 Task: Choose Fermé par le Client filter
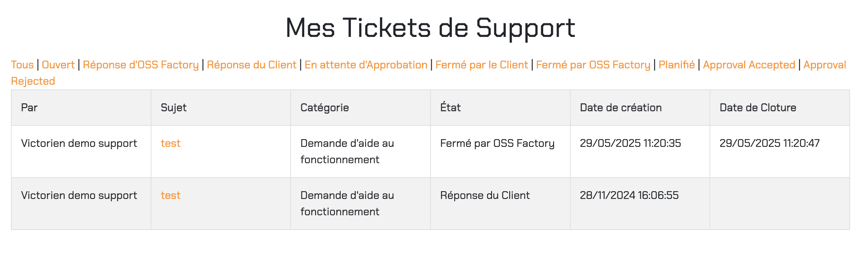482,65
